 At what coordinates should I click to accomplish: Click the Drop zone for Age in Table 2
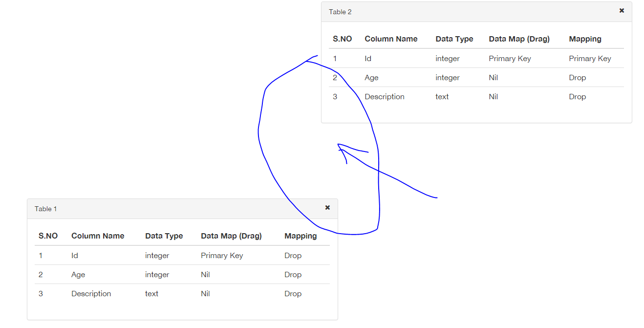[x=577, y=77]
